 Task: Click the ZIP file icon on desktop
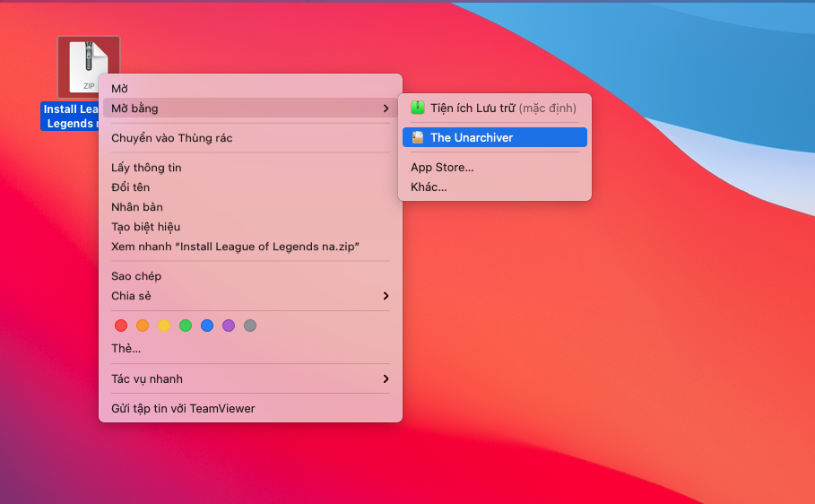(89, 66)
